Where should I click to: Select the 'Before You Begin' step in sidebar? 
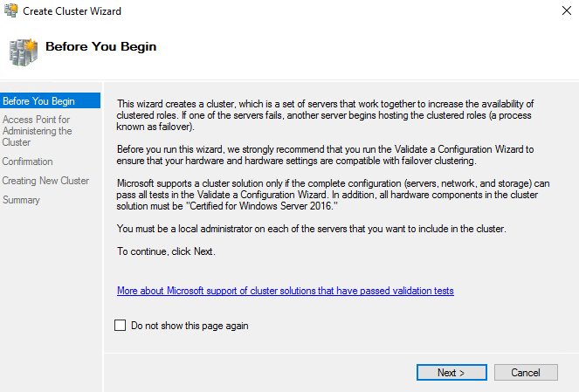(x=38, y=100)
